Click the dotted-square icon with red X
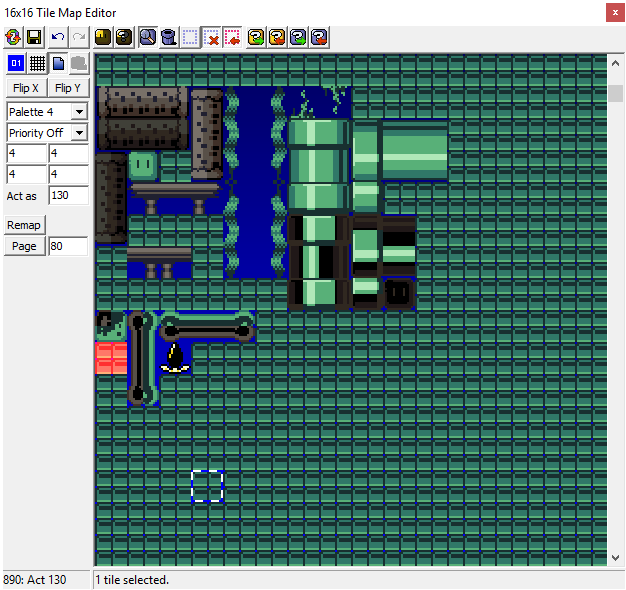Screen dimensions: 626x590 pos(211,38)
